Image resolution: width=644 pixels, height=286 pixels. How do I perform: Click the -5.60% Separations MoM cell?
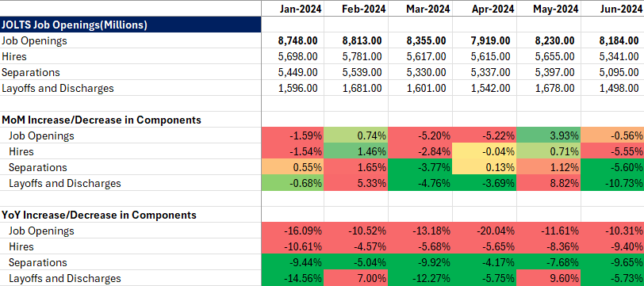[612, 167]
